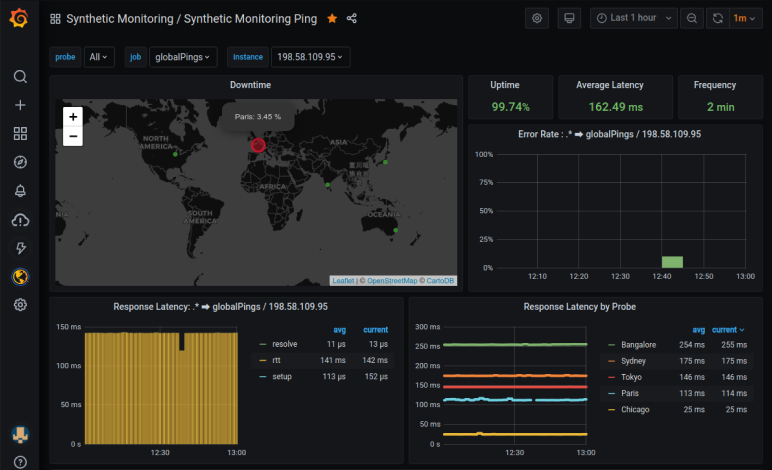The width and height of the screenshot is (772, 470).
Task: Expand the probe All dropdown
Action: (100, 57)
